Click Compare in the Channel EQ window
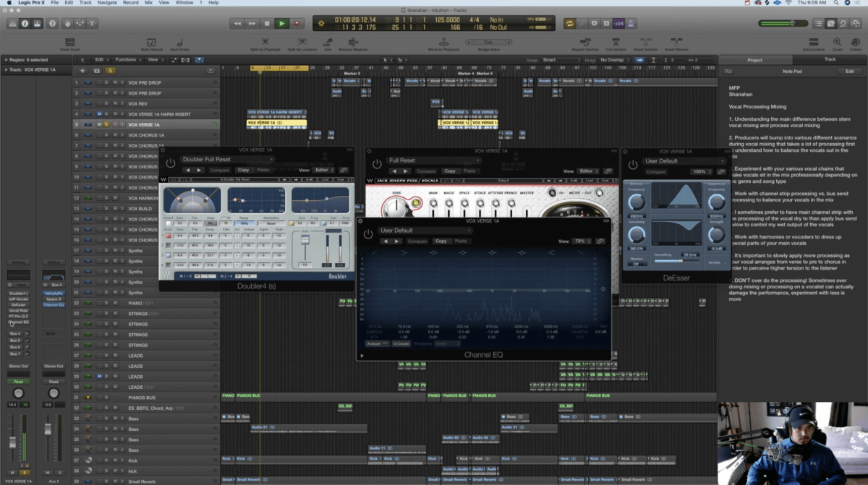Image resolution: width=868 pixels, height=485 pixels. 417,241
